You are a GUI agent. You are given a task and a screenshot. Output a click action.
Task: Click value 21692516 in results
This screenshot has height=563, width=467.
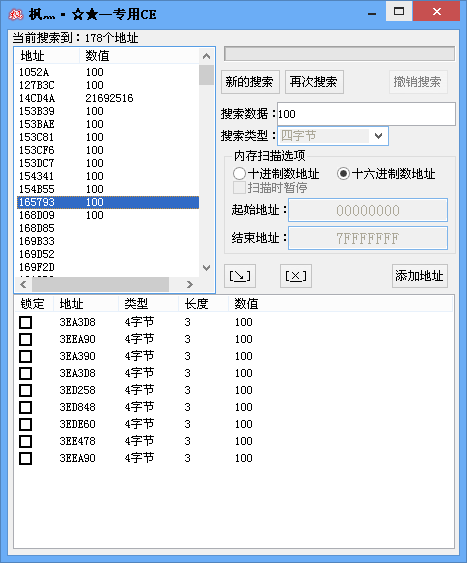[109, 98]
